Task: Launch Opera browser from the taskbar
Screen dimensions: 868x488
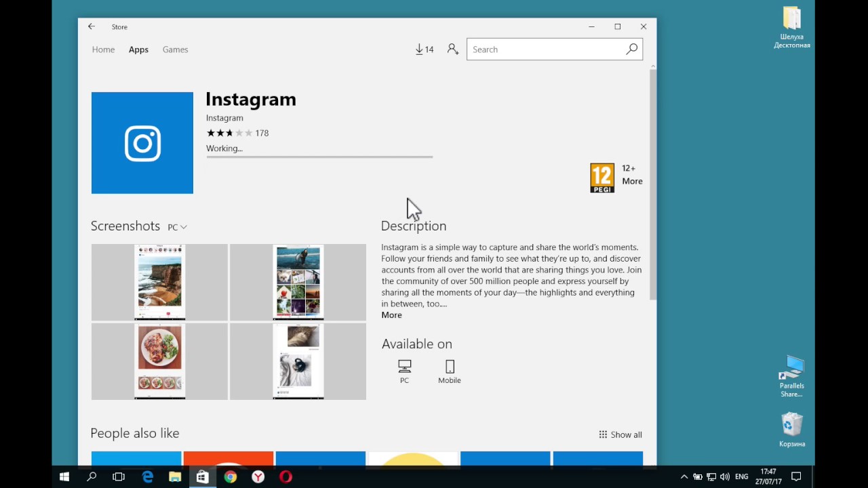Action: (285, 477)
